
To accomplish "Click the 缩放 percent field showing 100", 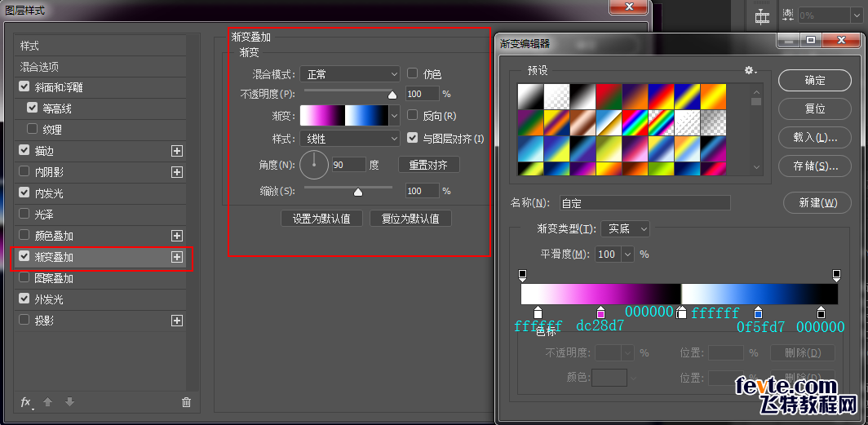I will pos(422,191).
